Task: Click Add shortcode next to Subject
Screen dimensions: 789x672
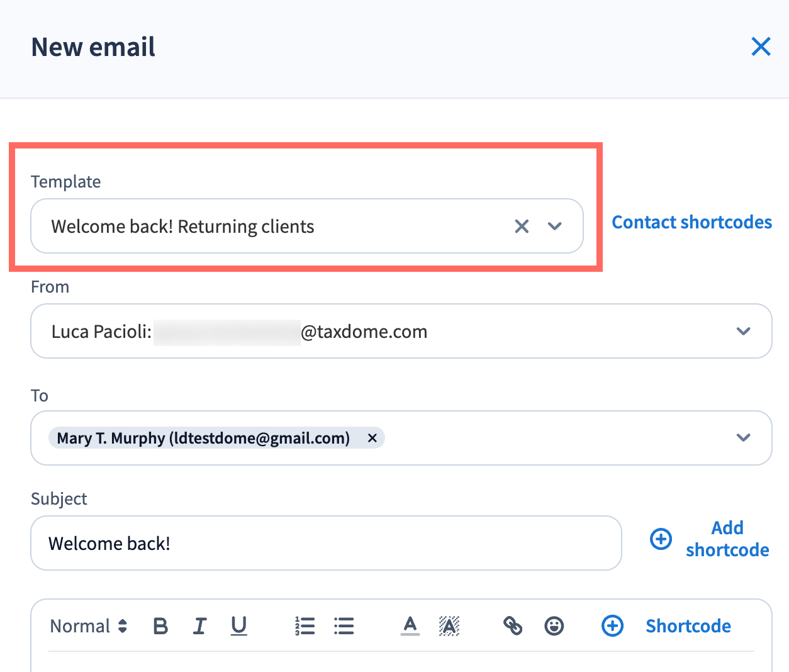Action: coord(727,539)
